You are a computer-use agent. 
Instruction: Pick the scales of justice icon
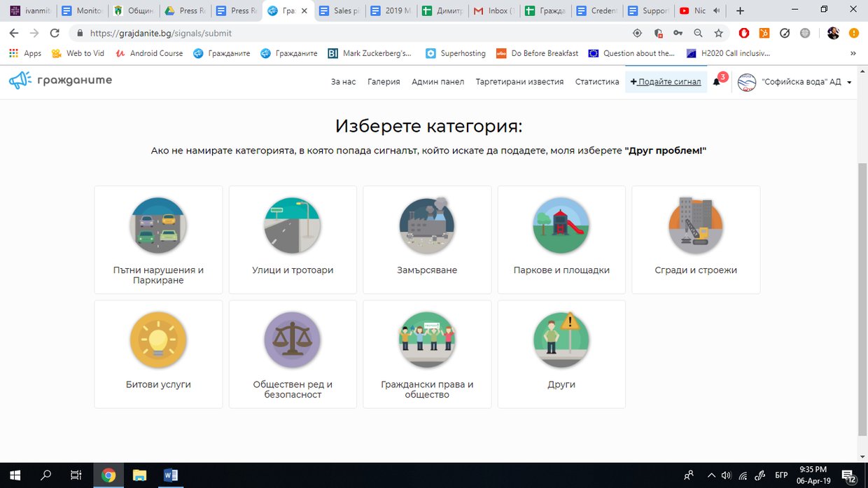(x=293, y=340)
